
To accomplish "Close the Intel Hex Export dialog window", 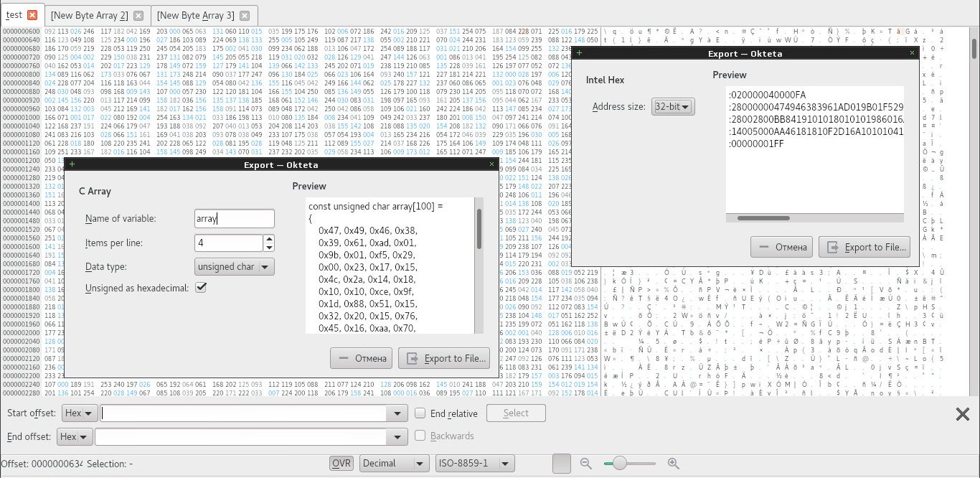I will (x=913, y=53).
